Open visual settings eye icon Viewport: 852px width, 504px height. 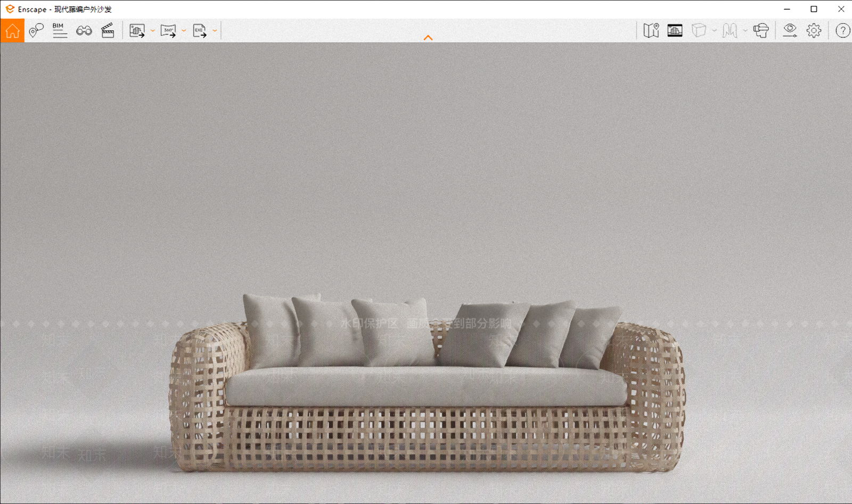(790, 30)
